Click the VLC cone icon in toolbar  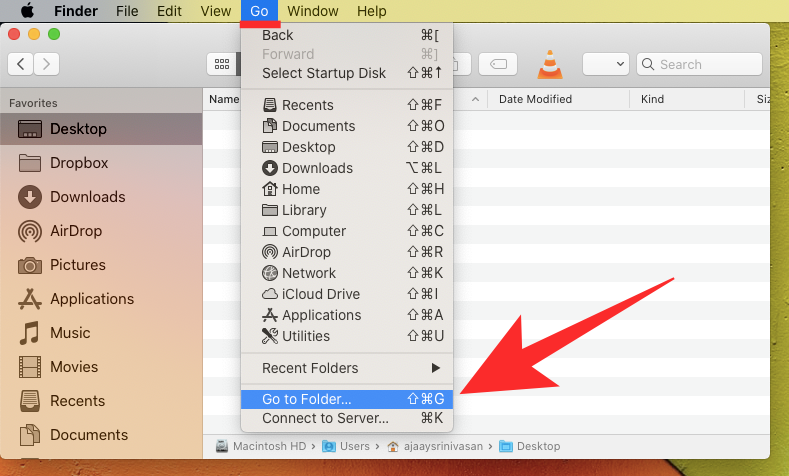click(549, 64)
